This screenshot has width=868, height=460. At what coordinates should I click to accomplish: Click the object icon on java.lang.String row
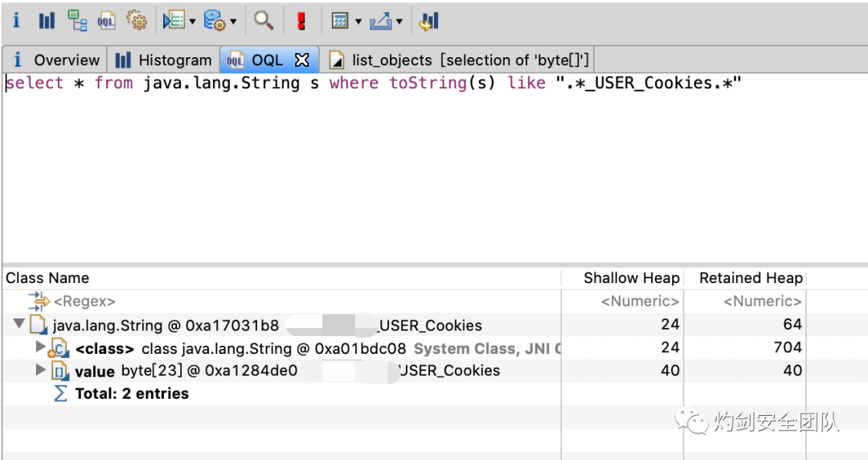coord(39,325)
